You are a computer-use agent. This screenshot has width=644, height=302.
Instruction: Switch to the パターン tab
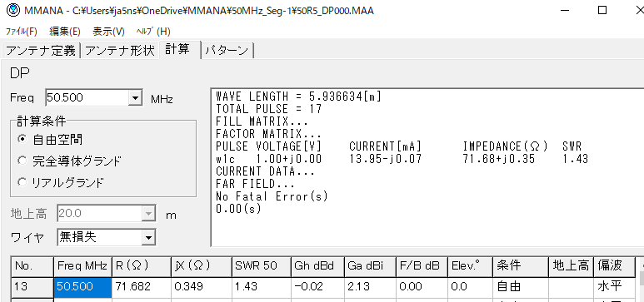[x=227, y=51]
